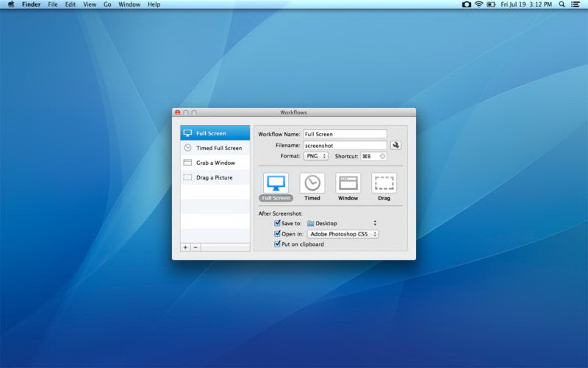Click the wrench icon beside Filename

pyautogui.click(x=396, y=146)
